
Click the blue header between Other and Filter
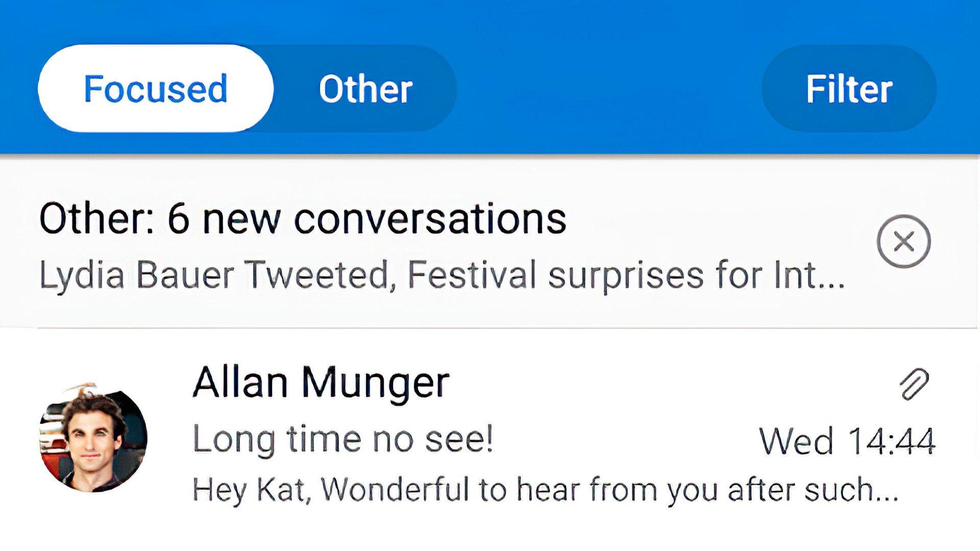pos(608,89)
